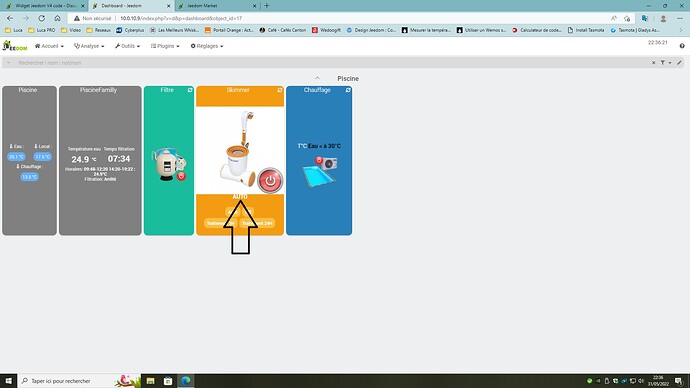Screen dimensions: 690x388
Task: Reload the current page
Action: coord(41,18)
